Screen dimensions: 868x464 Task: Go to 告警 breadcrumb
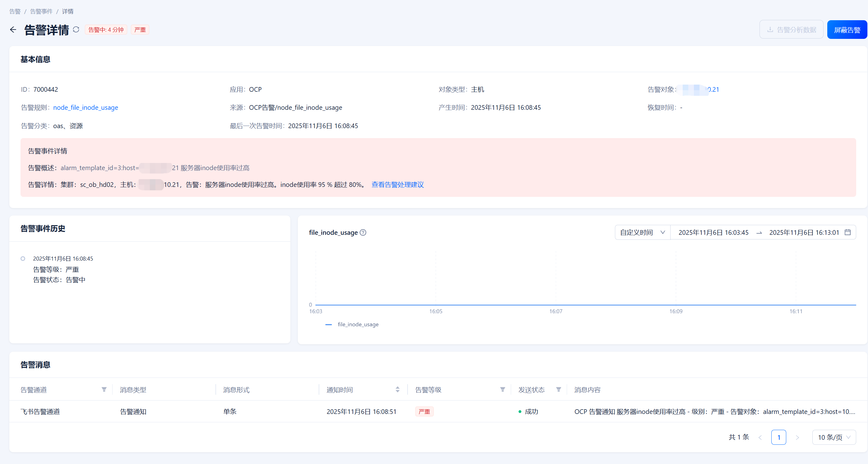point(15,12)
